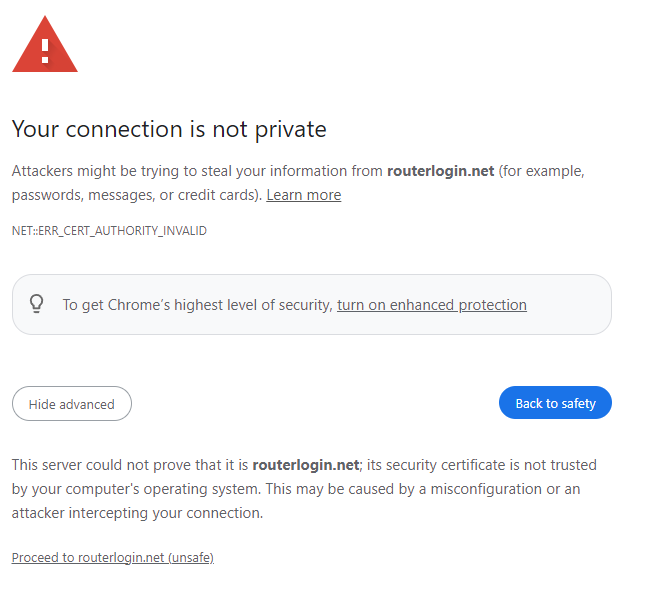Click the lightbulb icon in the security tip

tap(36, 304)
